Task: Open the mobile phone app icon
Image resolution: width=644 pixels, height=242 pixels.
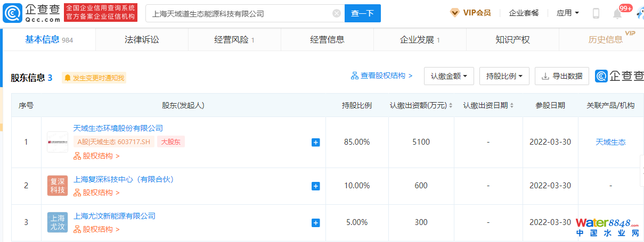Action: pos(596,13)
